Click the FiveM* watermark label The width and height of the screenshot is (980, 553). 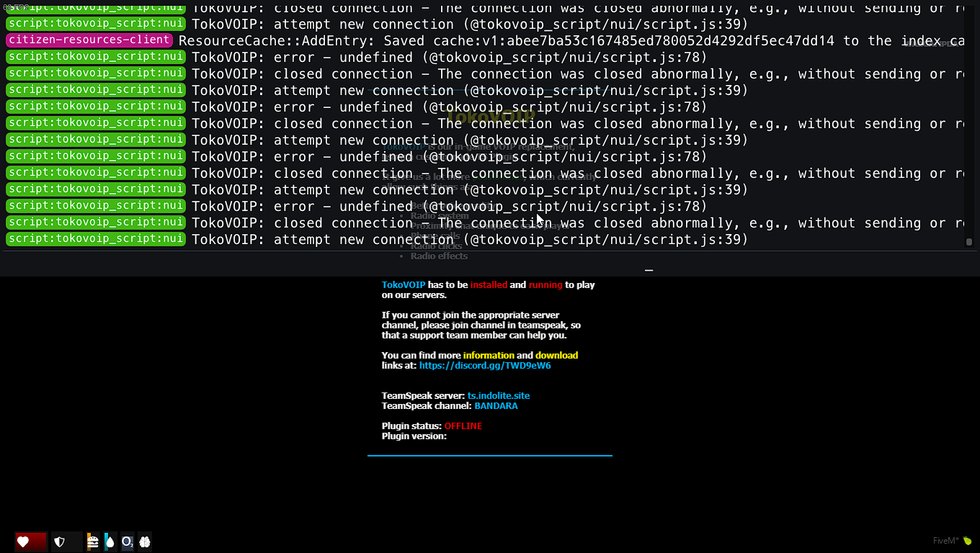(x=946, y=541)
